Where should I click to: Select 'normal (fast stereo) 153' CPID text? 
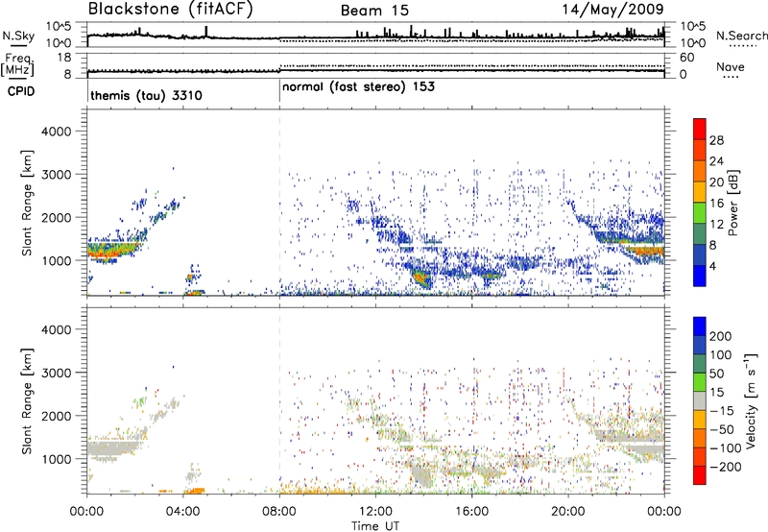click(358, 87)
